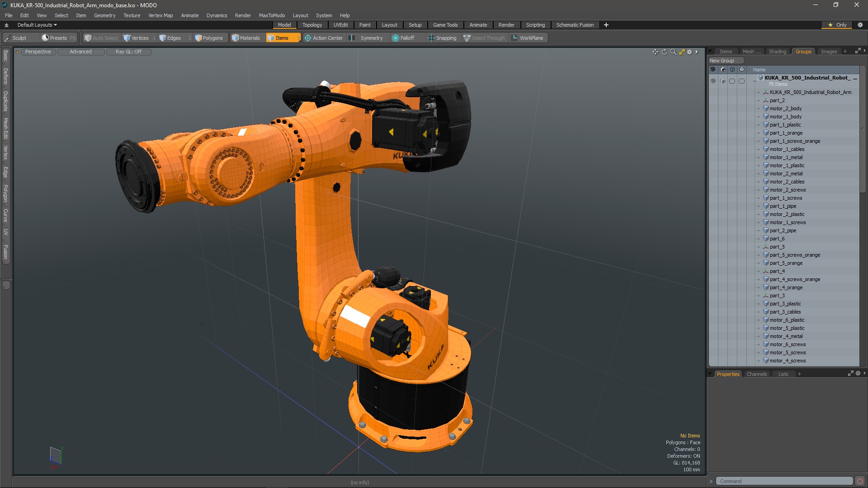Switch to the Shading panel tab
This screenshot has width=868, height=488.
click(x=778, y=52)
